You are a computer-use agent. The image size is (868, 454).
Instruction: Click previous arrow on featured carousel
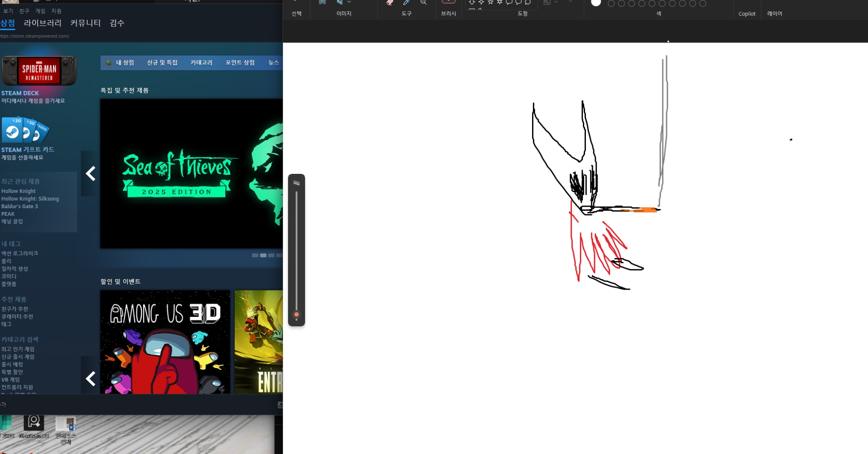coord(90,173)
